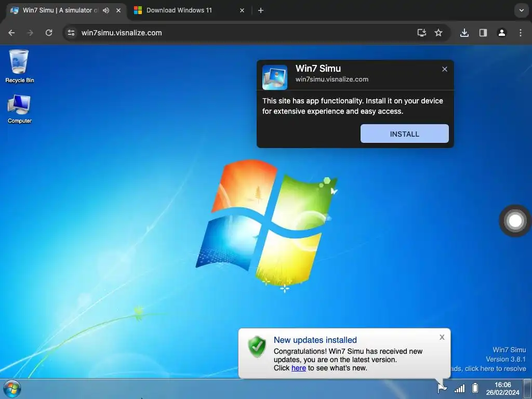The height and width of the screenshot is (399, 532).
Task: Click the floating round assistive button
Action: [515, 221]
